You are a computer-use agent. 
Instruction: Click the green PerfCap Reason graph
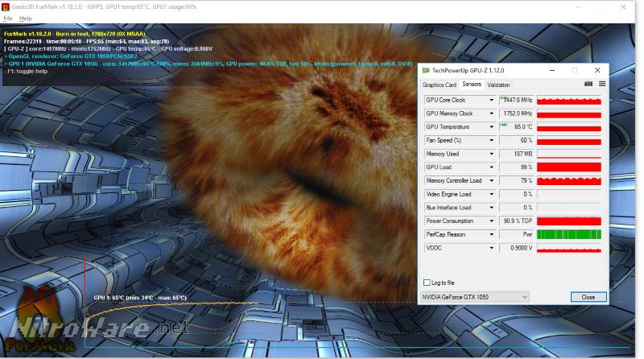pyautogui.click(x=569, y=234)
